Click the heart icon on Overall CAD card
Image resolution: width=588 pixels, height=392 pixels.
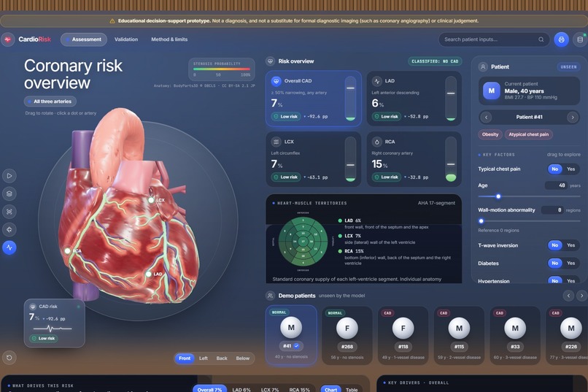coord(276,80)
